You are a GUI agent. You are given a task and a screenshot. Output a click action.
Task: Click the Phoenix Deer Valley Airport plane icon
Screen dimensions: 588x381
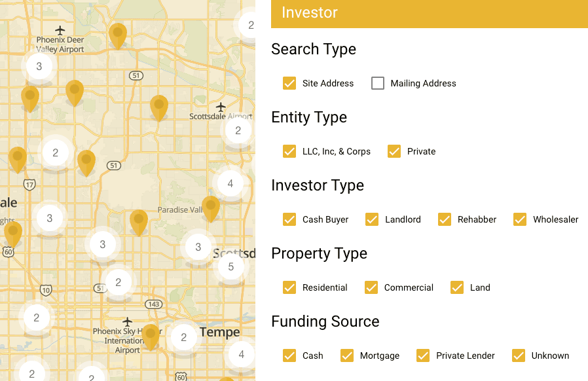[61, 30]
